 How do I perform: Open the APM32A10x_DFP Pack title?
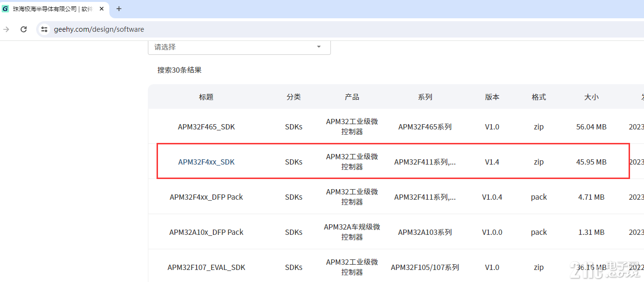tap(207, 232)
